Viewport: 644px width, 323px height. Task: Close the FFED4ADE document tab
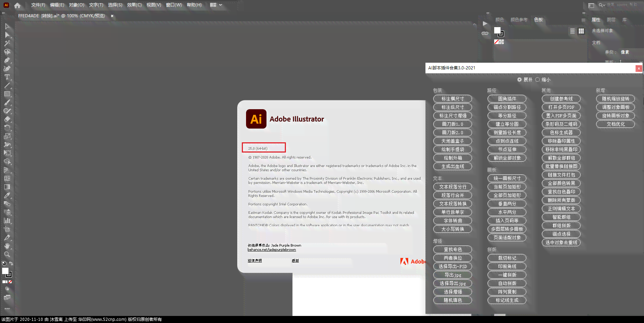pyautogui.click(x=112, y=16)
